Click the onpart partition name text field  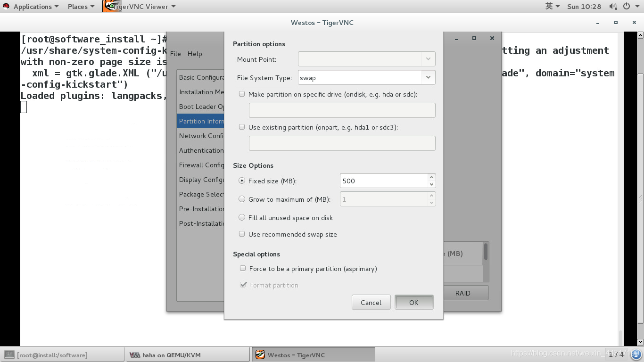[x=342, y=143]
